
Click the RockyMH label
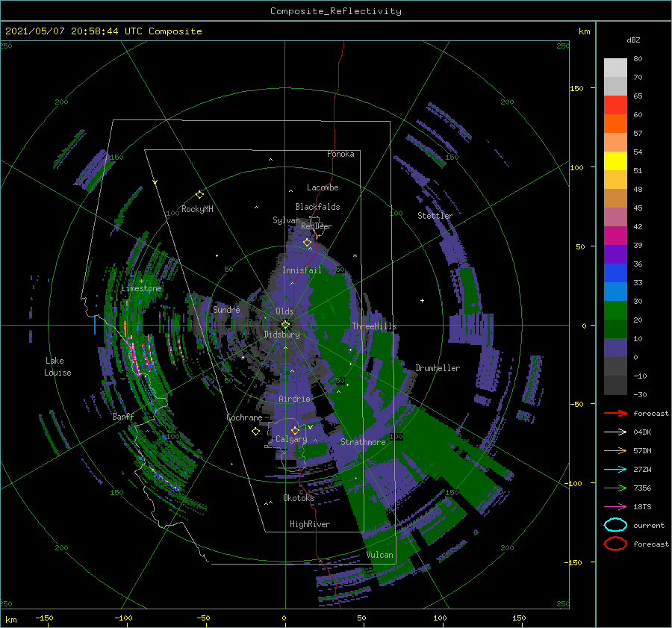(197, 209)
